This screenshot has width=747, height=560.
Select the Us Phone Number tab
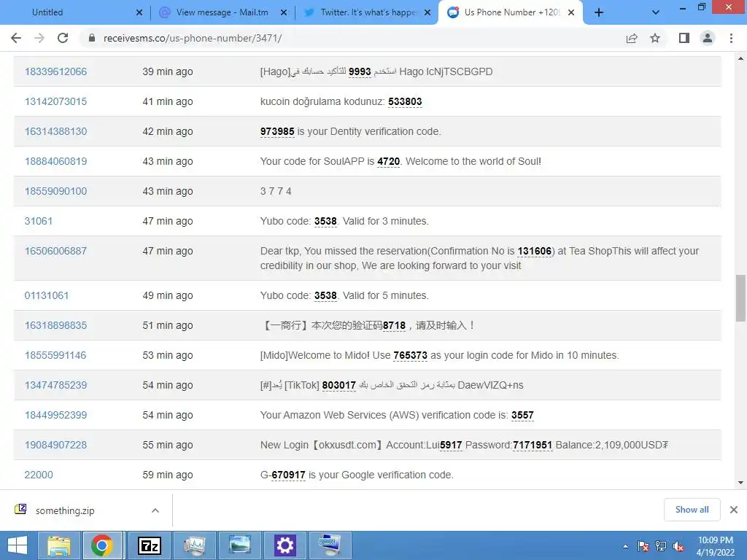512,12
